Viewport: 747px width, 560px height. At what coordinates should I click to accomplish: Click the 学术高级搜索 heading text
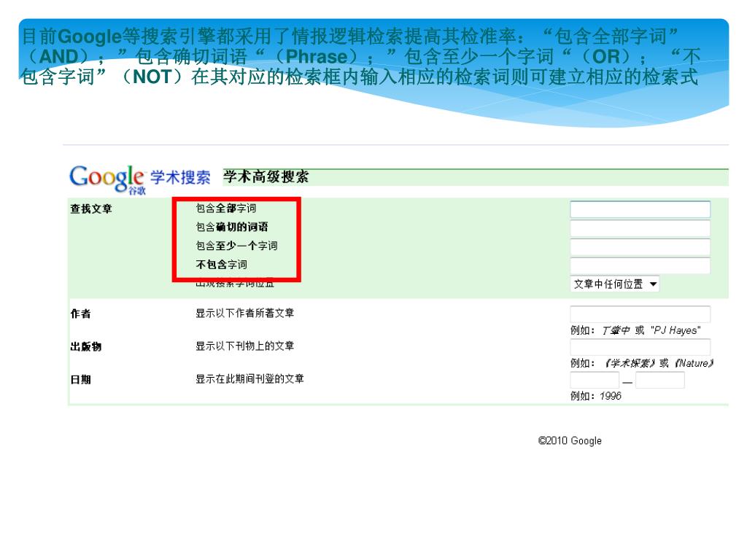[266, 176]
